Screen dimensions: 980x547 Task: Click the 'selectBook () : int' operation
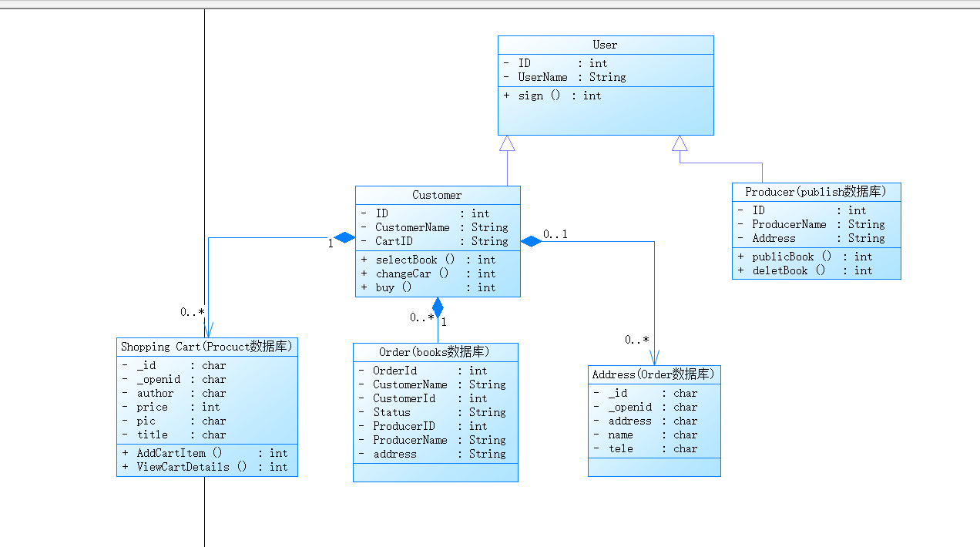coord(428,260)
